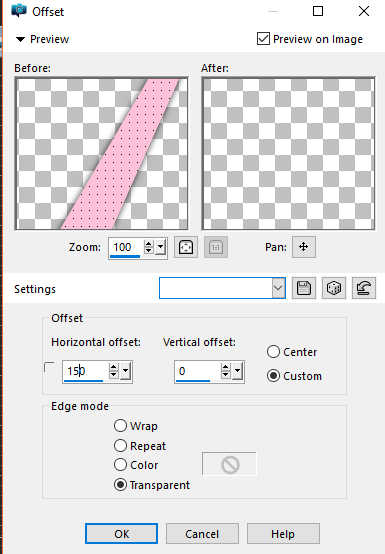This screenshot has height=554, width=385.
Task: Click the disabled edge color swatch
Action: pos(230,464)
